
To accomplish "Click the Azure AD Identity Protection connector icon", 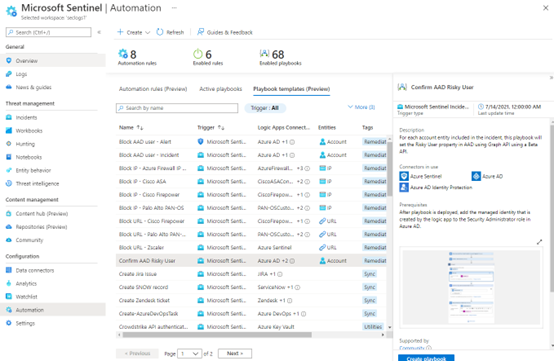I will tap(404, 187).
